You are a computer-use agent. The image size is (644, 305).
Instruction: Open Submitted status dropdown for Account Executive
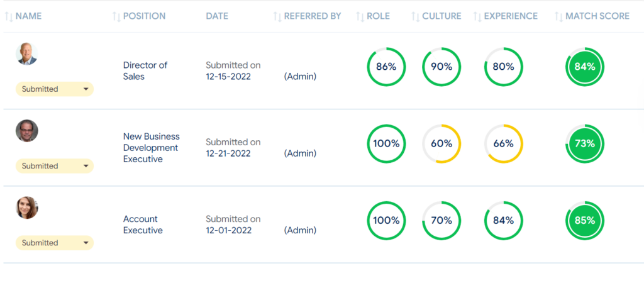pos(55,243)
